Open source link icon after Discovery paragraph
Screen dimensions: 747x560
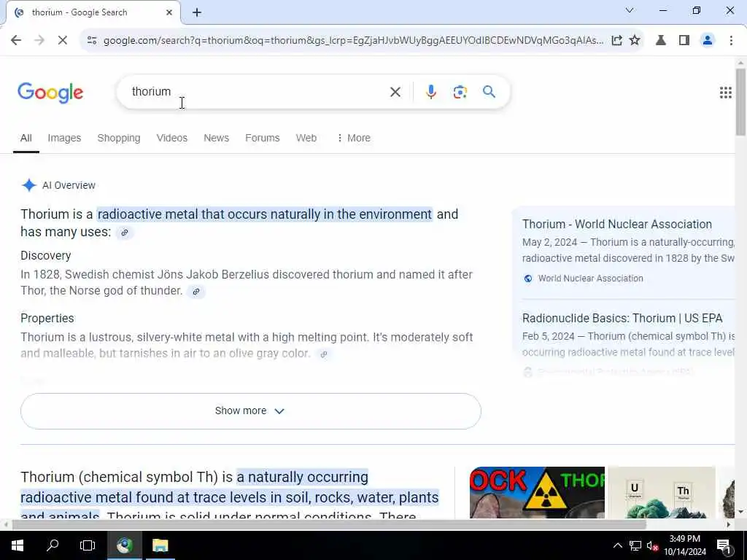coord(196,292)
